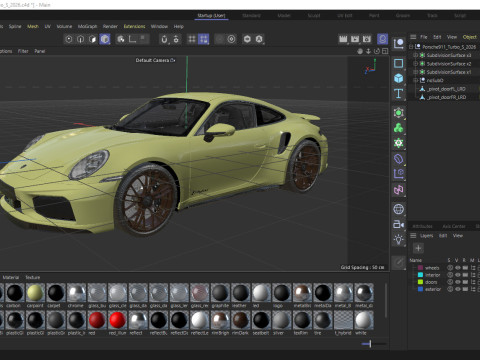Open the Extensions menu

134,26
